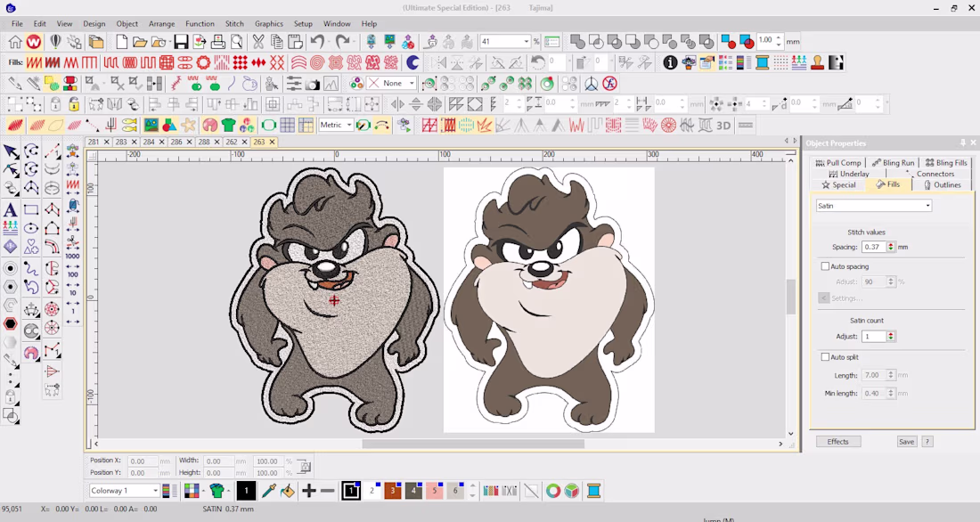Click the thread spool icon in color bar
Screen dimensions: 980x522
(593, 491)
